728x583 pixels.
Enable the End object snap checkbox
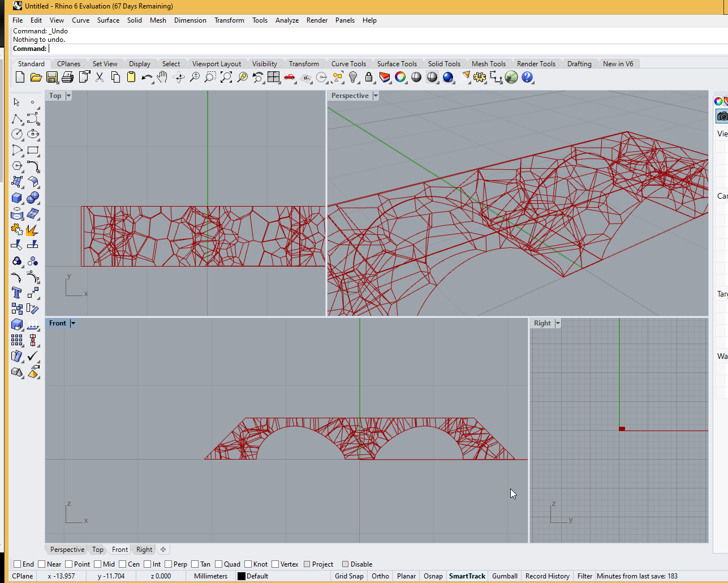[18, 564]
